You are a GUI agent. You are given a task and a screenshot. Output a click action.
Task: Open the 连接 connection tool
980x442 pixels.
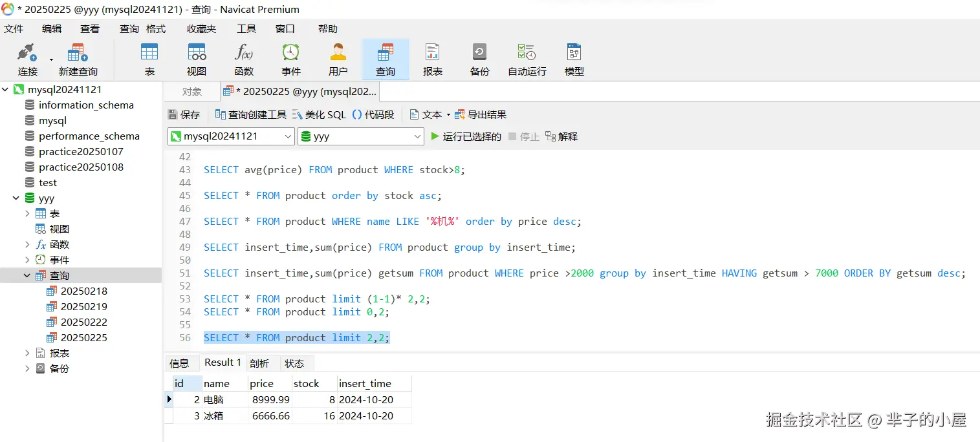pyautogui.click(x=27, y=59)
